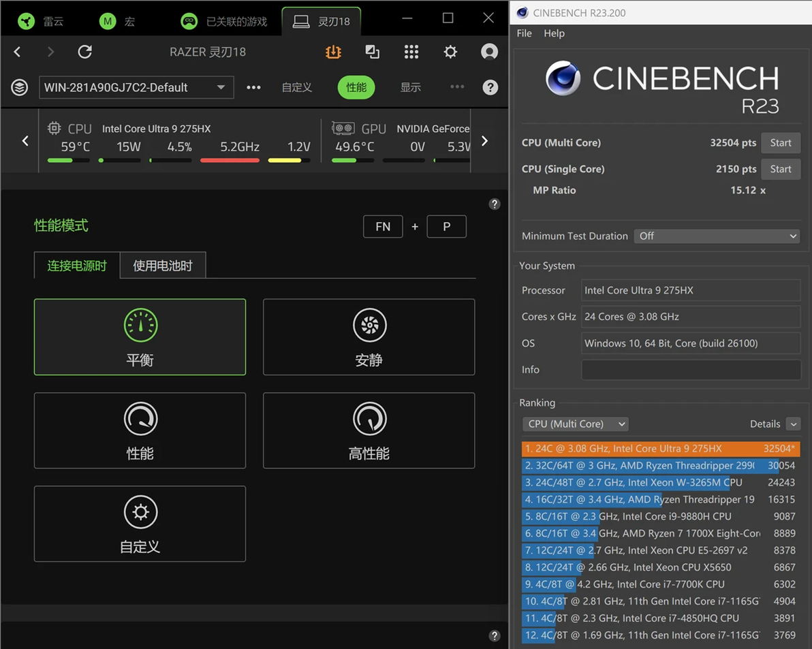Image resolution: width=812 pixels, height=649 pixels.
Task: Click the Cores x GHz field
Action: point(691,317)
